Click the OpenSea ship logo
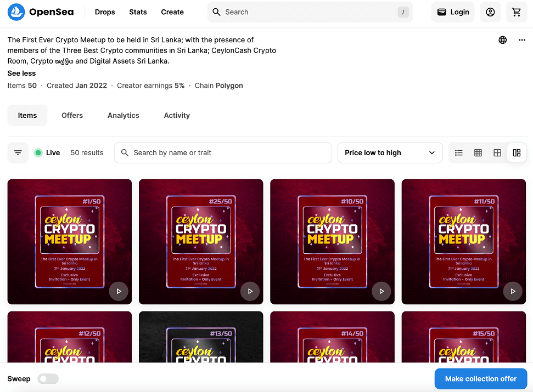Screen dimensions: 533x392 16,12
